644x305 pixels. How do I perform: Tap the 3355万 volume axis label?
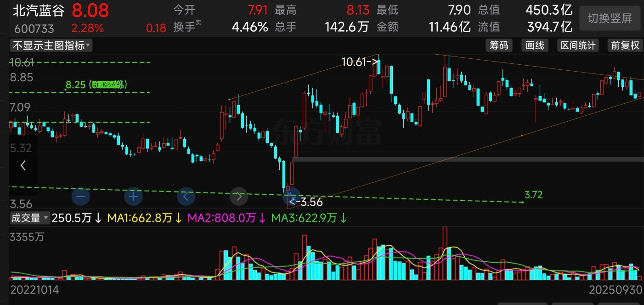click(x=28, y=237)
